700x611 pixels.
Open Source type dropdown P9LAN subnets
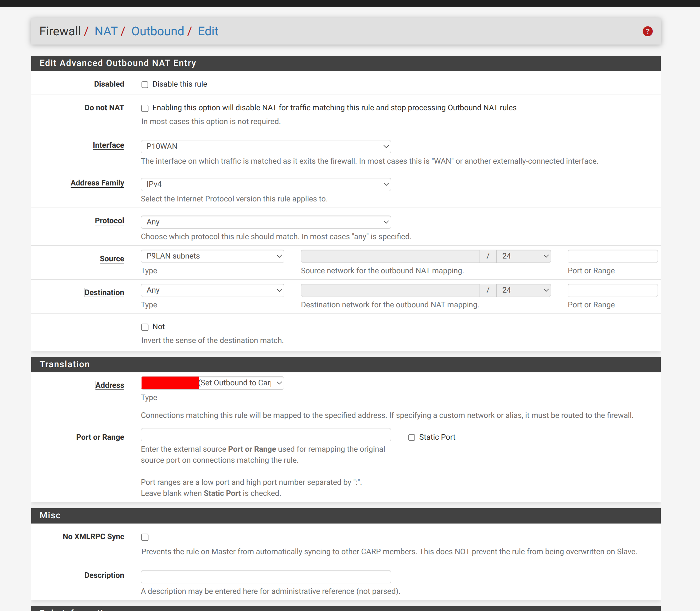point(212,256)
